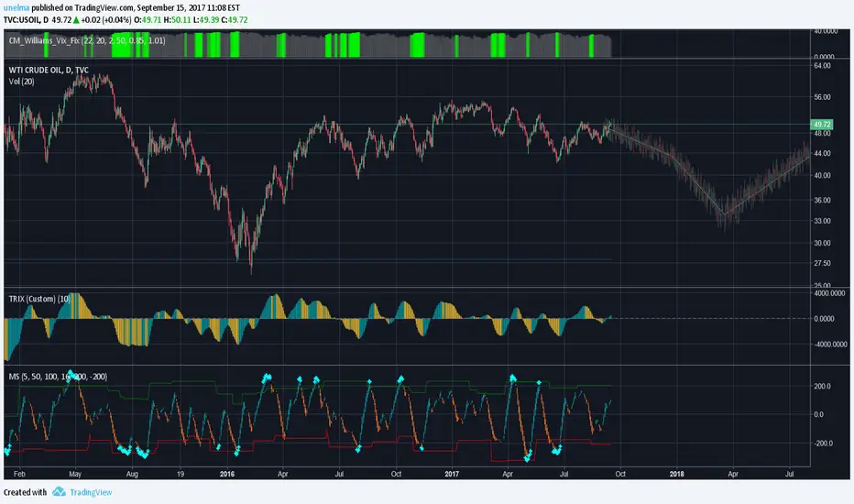Click the first Oct time axis label
854x504 pixels.
click(x=396, y=474)
